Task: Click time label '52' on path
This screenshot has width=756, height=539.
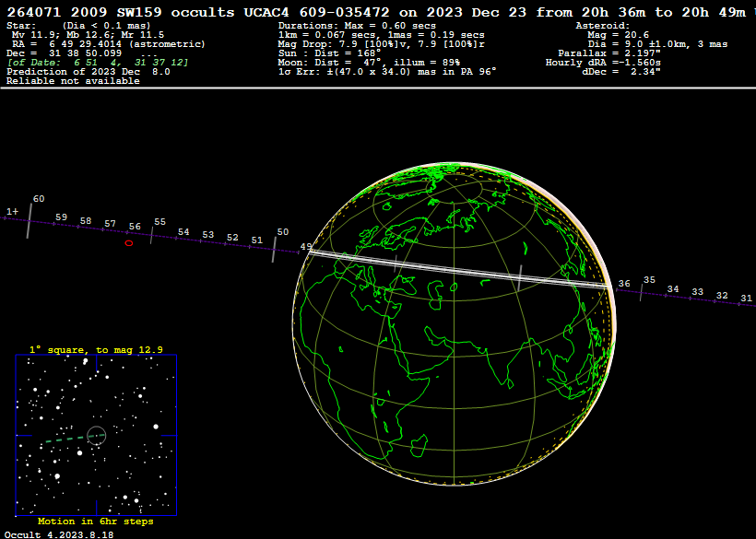Action: point(232,237)
